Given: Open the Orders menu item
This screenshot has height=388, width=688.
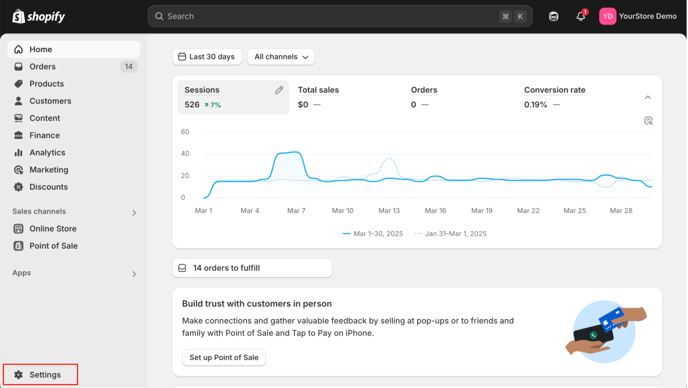Looking at the screenshot, I should point(74,67).
